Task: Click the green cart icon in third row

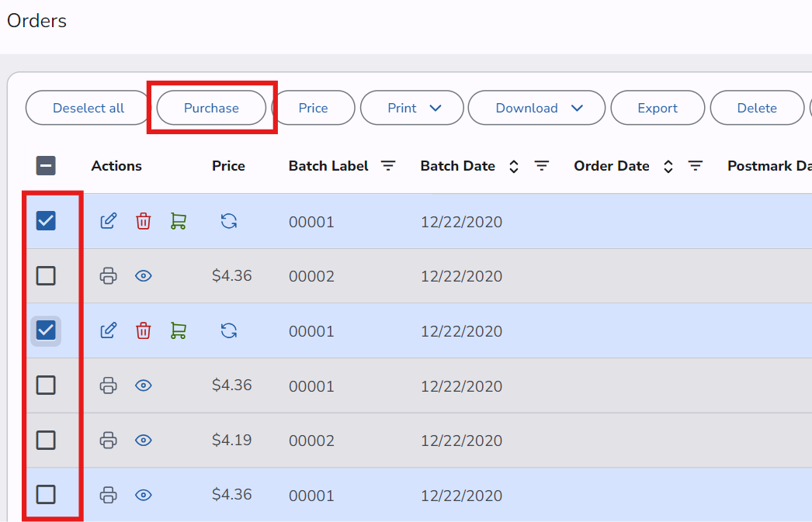Action: (178, 331)
